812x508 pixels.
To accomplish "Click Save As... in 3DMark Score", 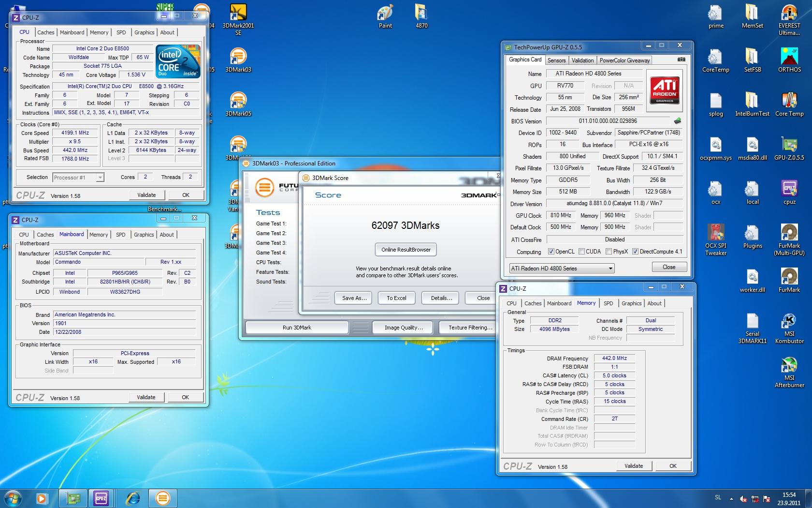I will click(x=354, y=298).
